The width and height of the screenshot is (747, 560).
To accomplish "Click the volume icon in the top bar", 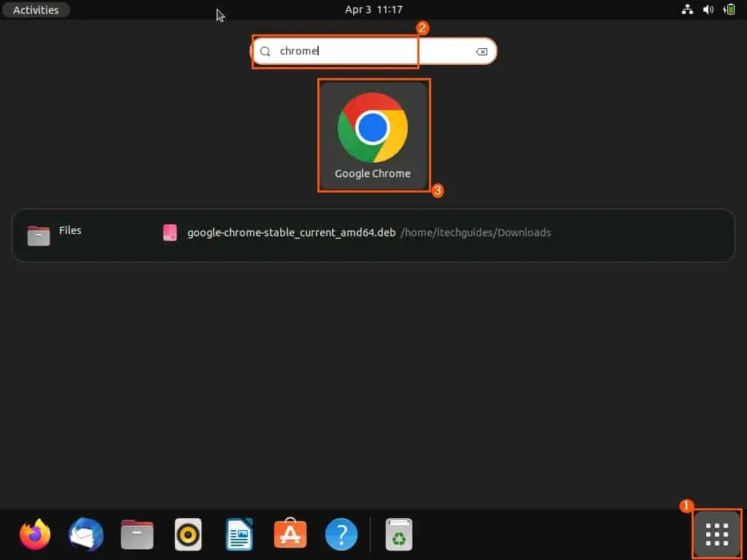I will 707,10.
